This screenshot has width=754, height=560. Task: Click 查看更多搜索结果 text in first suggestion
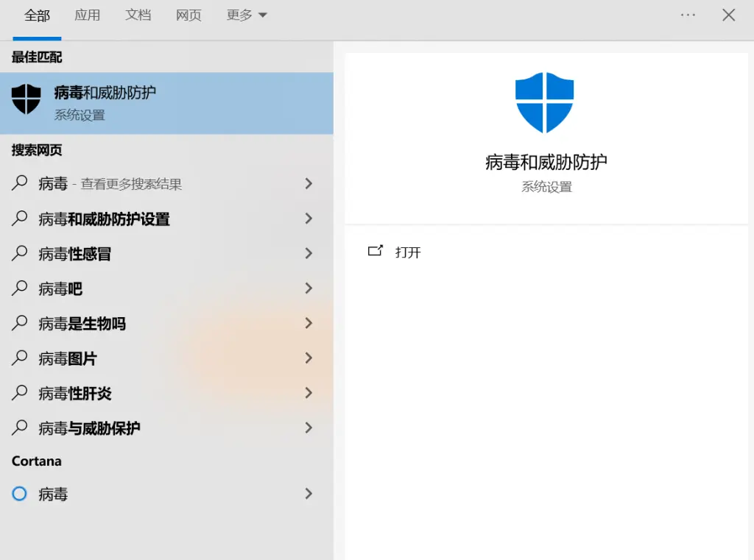[x=131, y=184]
